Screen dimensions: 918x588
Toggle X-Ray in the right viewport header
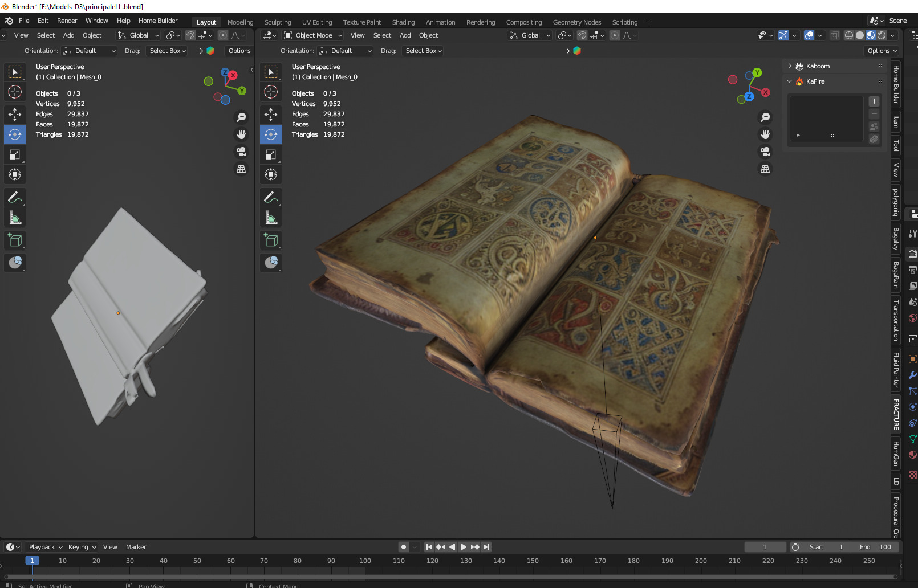(834, 35)
